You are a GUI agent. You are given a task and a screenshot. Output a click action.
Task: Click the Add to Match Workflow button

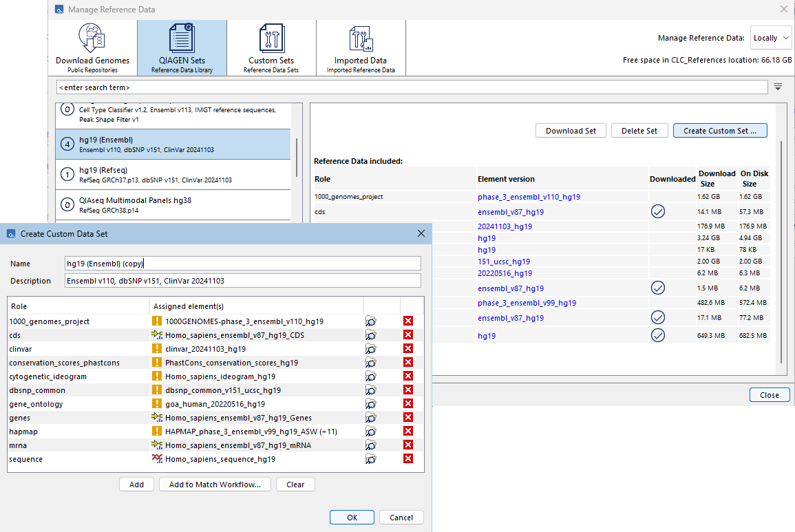tap(215, 485)
